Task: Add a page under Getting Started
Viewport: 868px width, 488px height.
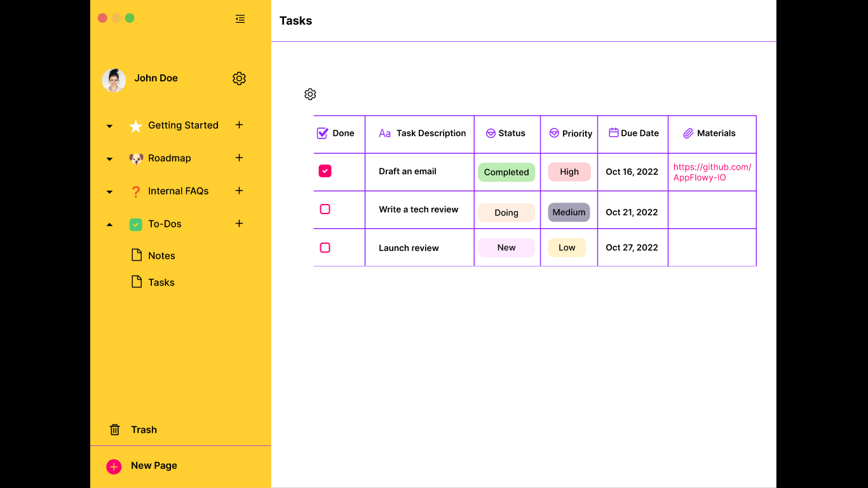Action: tap(239, 125)
